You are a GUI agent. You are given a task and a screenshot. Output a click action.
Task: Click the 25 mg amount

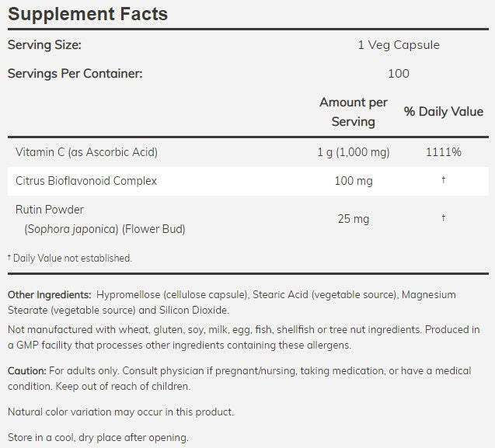pyautogui.click(x=354, y=219)
